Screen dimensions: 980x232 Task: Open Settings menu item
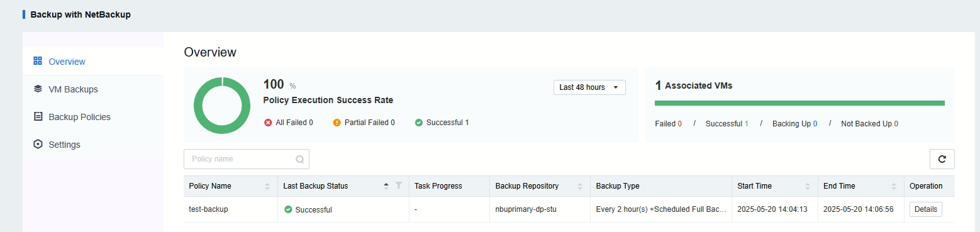pyautogui.click(x=92, y=144)
